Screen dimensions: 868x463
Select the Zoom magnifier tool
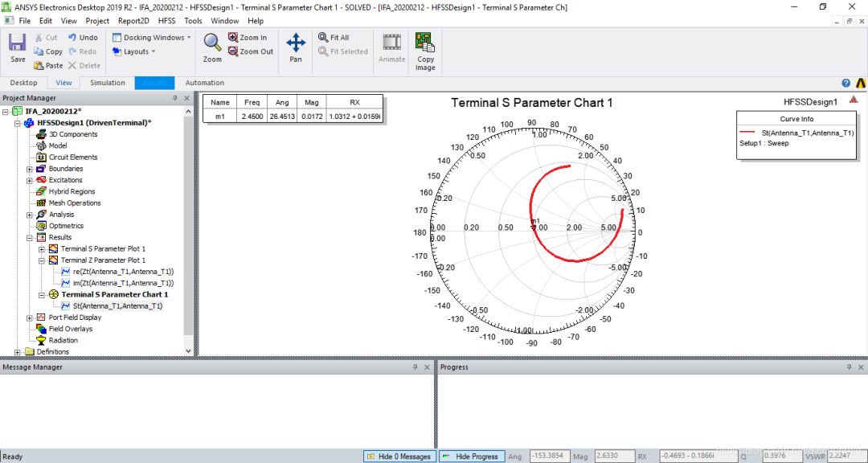(212, 47)
